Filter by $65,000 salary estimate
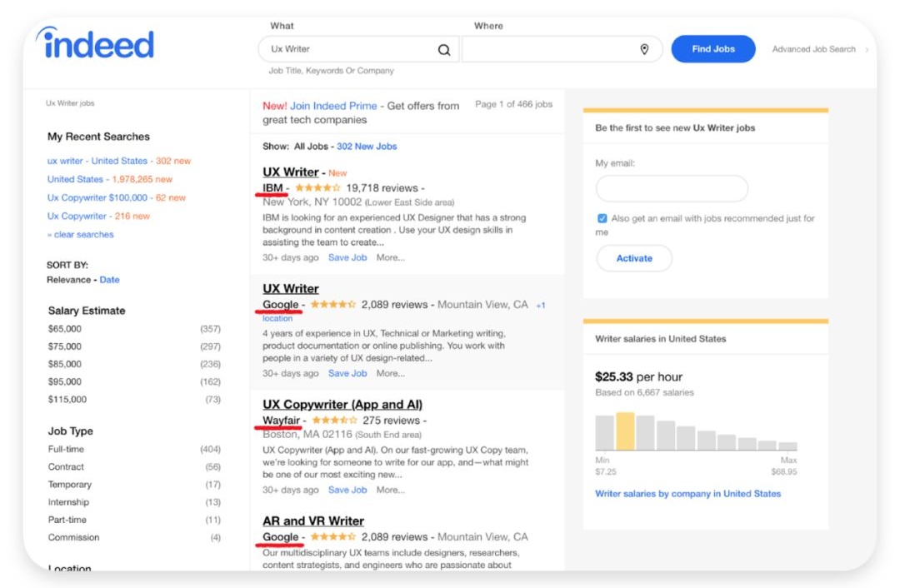This screenshot has width=900, height=588. (x=65, y=329)
